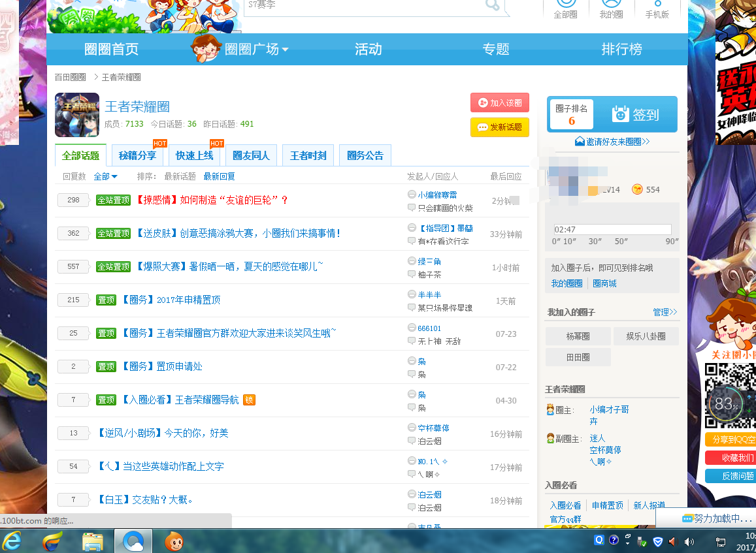Open the orange monkey app in taskbar
756x553 pixels.
point(174,541)
